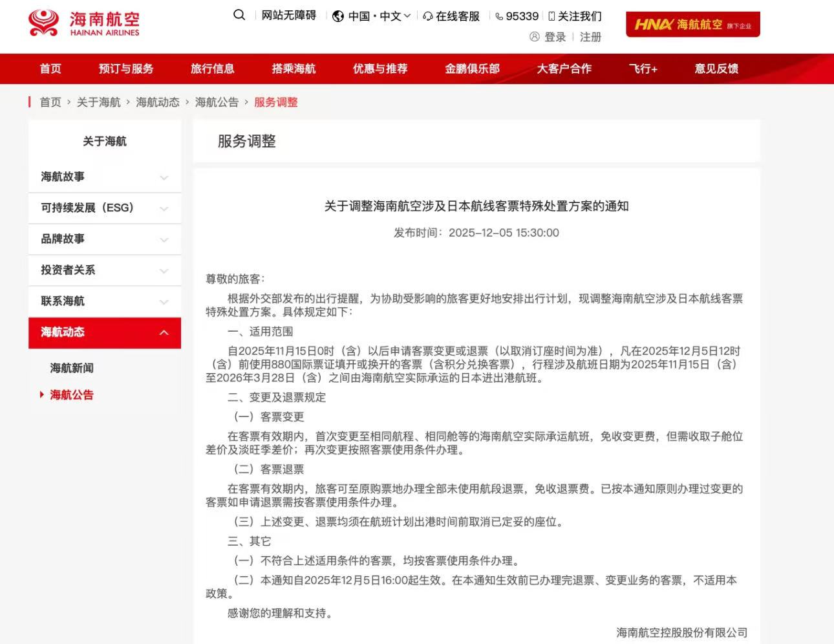
Task: Expand the 投资者关系 sidebar section
Action: coord(164,271)
